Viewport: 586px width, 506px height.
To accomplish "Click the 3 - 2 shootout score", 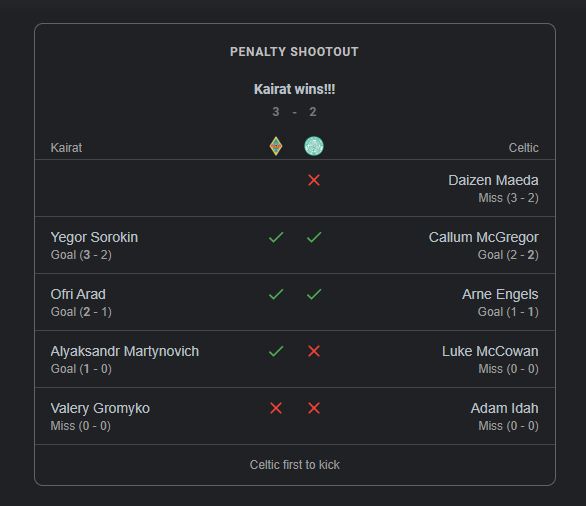I will (x=294, y=112).
